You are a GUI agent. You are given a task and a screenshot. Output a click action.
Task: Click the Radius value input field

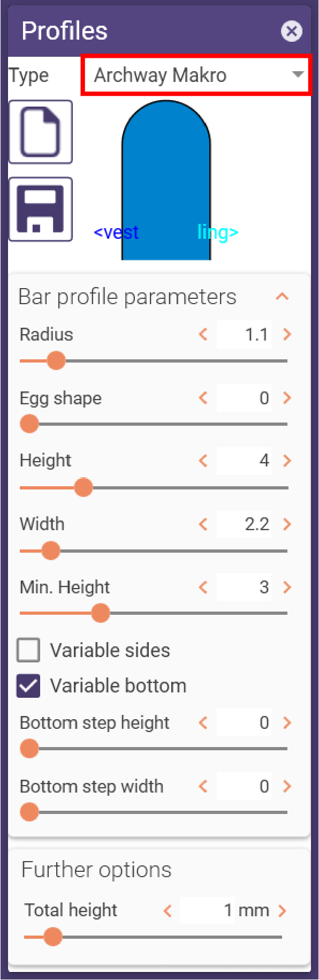tap(244, 335)
